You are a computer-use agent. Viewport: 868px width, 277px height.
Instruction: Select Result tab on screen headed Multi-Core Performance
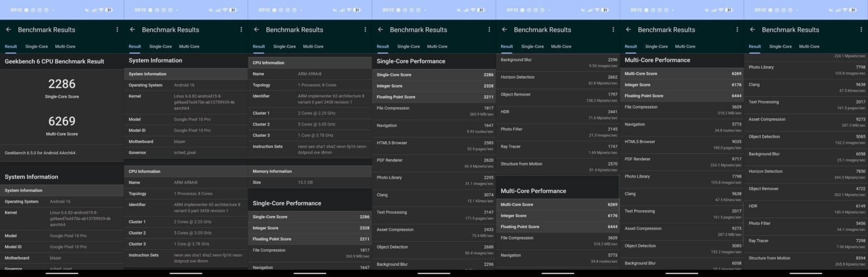pos(630,47)
